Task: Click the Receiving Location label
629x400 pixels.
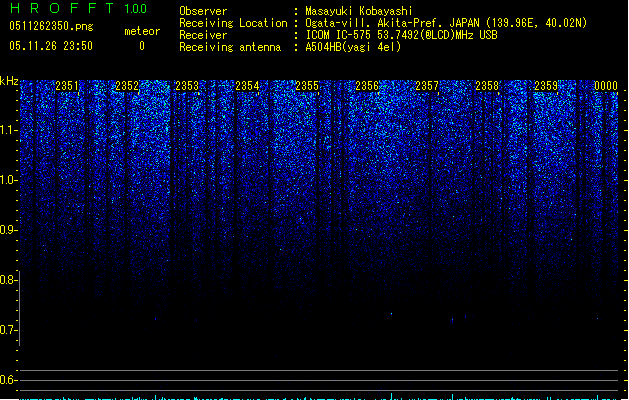Action: [233, 23]
